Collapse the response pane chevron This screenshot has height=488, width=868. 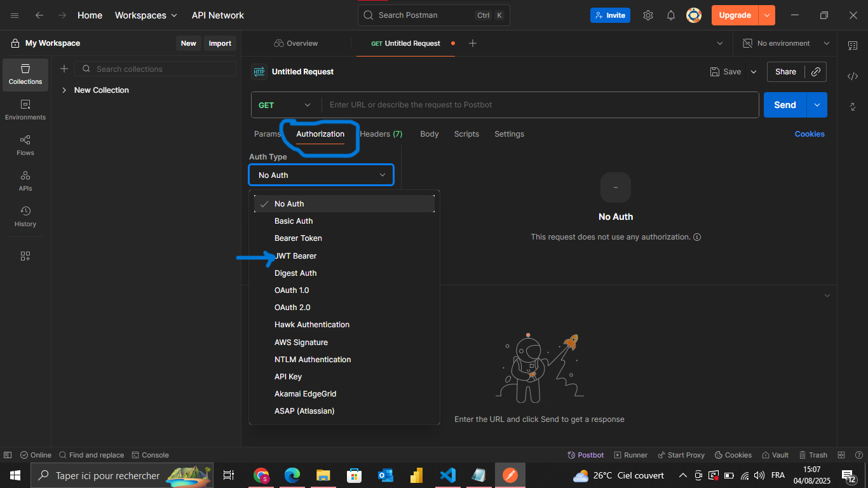[x=827, y=295]
